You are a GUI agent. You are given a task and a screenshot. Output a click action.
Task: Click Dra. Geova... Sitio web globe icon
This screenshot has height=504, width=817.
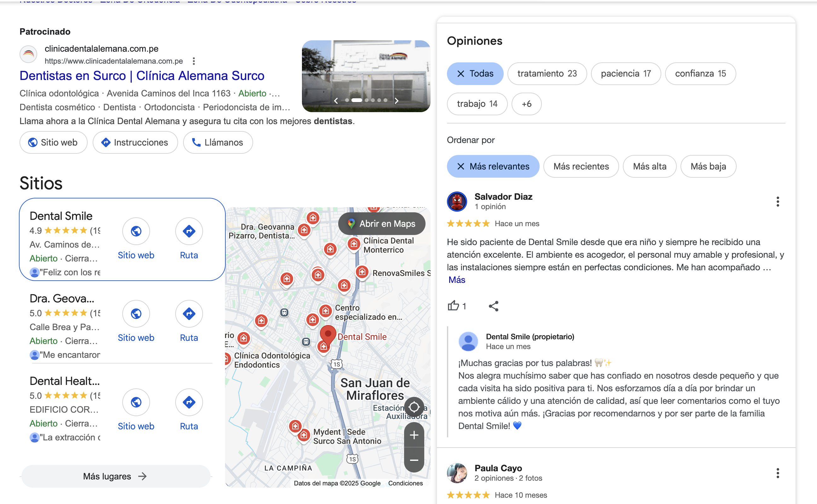(136, 313)
